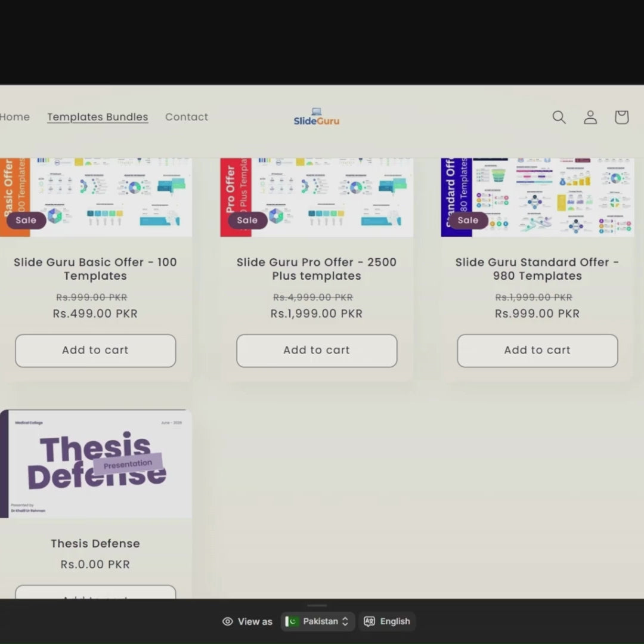Open the Thesis Defense product thumbnail

(x=95, y=464)
